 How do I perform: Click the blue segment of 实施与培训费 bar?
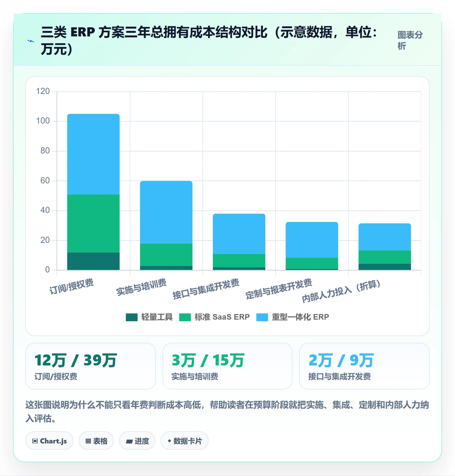[166, 212]
